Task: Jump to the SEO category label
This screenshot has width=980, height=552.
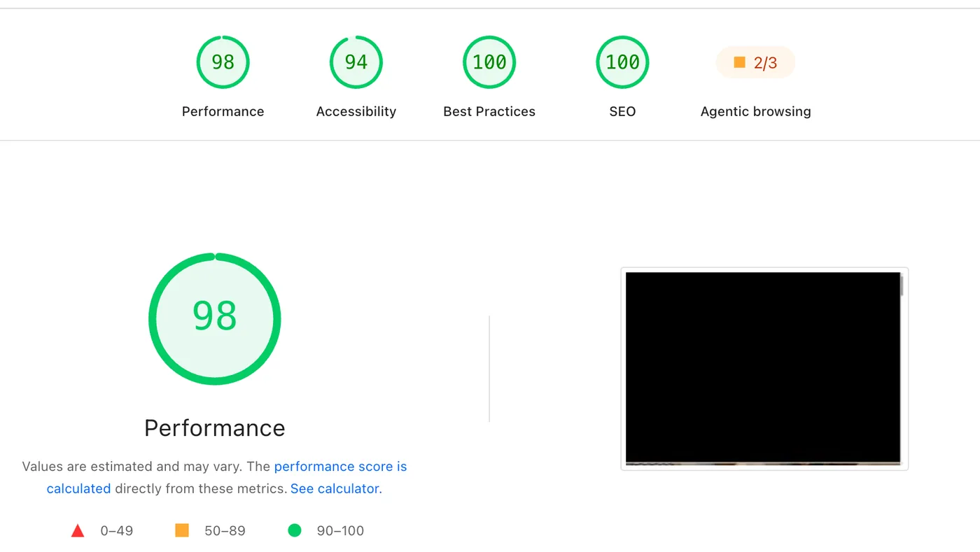Action: [622, 111]
